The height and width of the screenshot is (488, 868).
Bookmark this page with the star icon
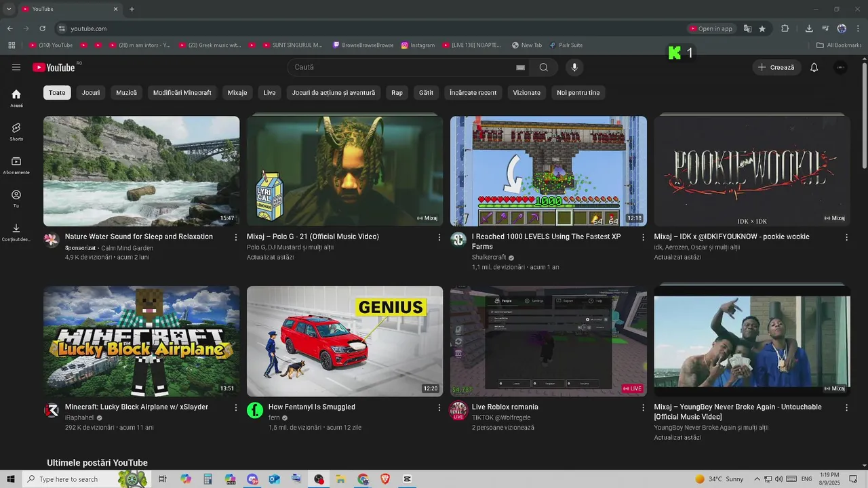(x=762, y=28)
